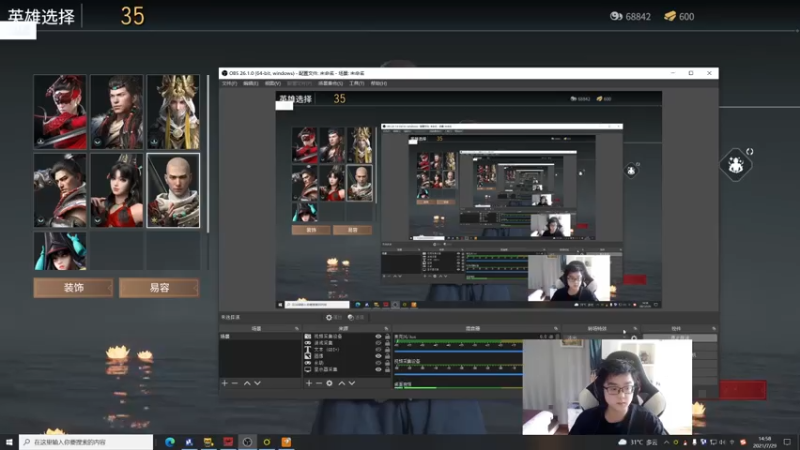Choose the golden-crowned hero portrait
Image resolution: width=800 pixels, height=450 pixels.
[x=173, y=112]
